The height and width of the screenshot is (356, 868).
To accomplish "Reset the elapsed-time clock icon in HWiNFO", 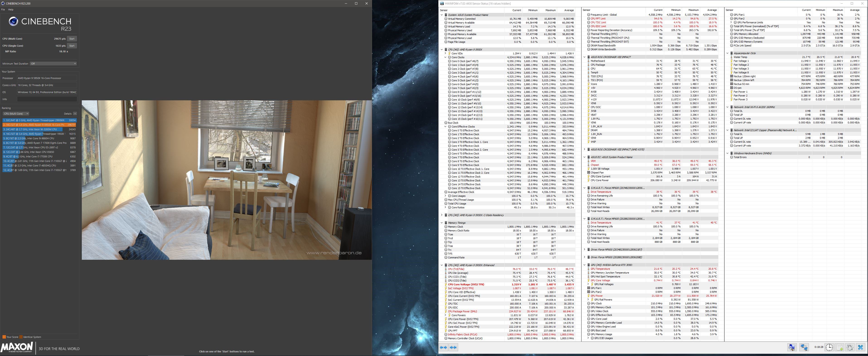I will click(x=829, y=347).
